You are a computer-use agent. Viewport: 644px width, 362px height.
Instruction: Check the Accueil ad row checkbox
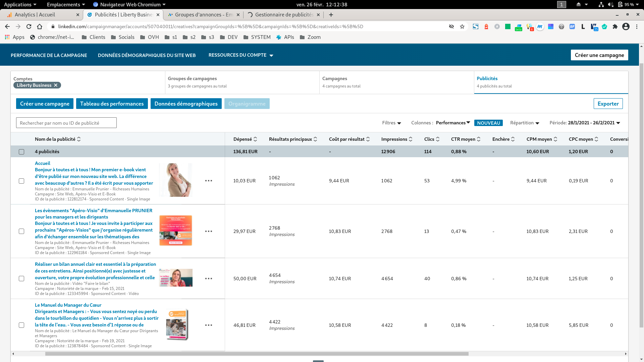[21, 181]
